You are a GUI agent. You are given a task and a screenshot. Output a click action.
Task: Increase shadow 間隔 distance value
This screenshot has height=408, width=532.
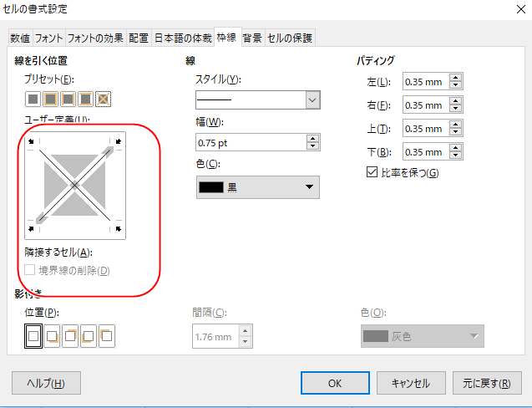pos(245,330)
